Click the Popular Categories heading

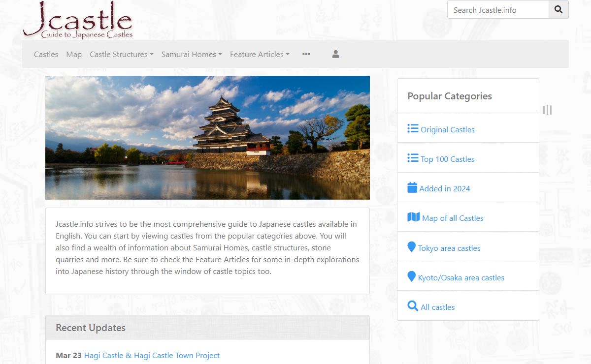tap(450, 96)
